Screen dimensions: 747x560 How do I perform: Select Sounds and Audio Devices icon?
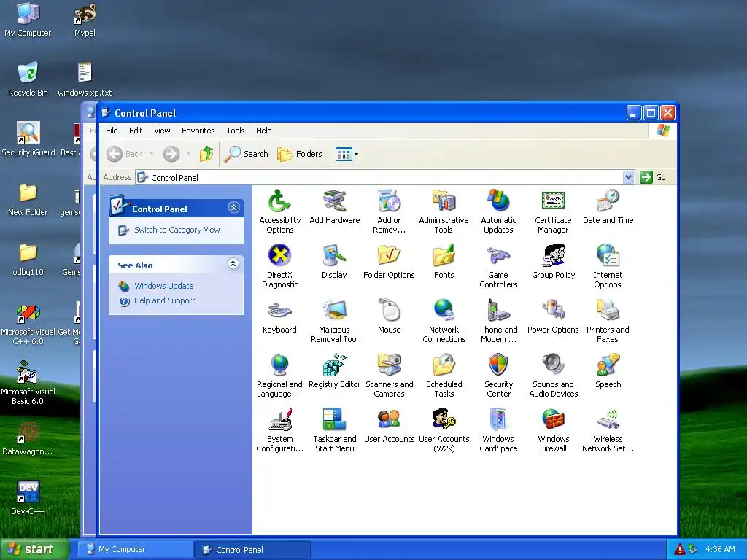pyautogui.click(x=553, y=365)
